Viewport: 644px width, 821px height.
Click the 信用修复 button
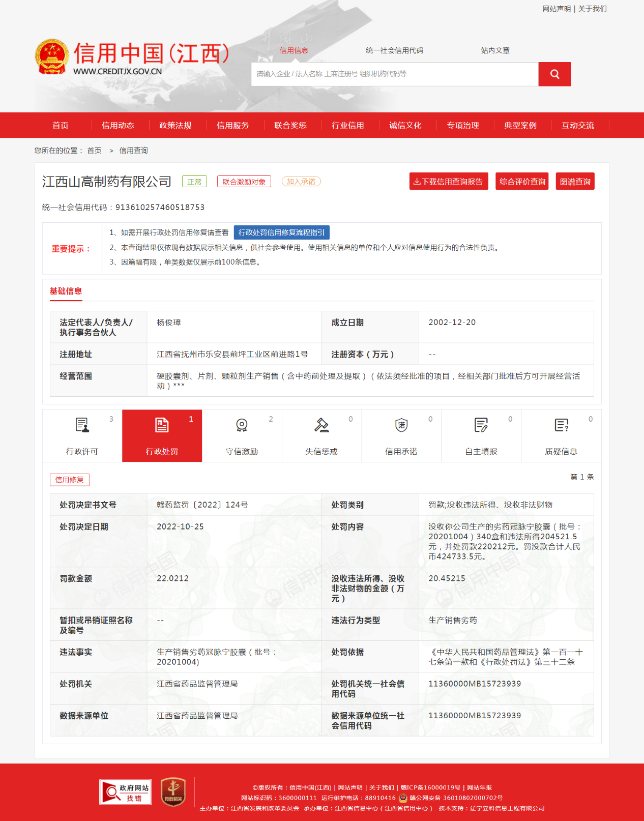70,480
